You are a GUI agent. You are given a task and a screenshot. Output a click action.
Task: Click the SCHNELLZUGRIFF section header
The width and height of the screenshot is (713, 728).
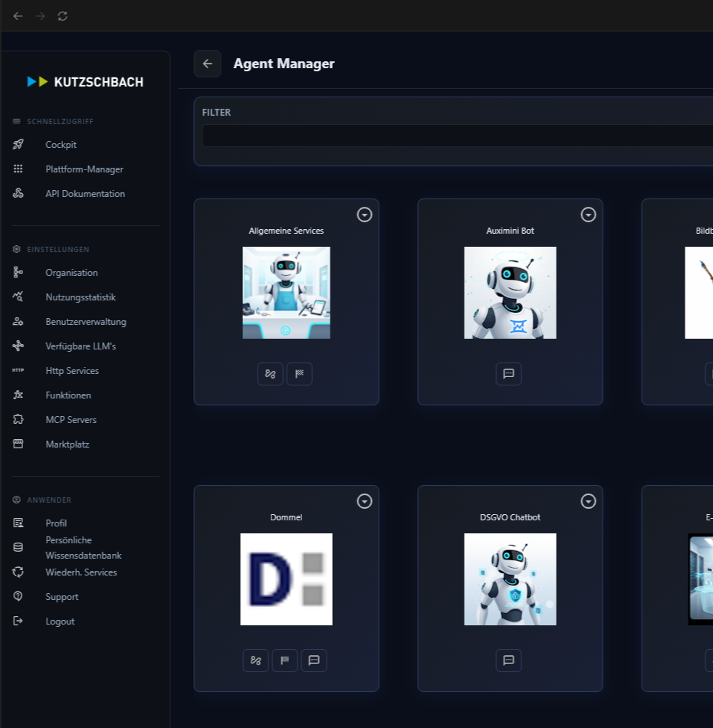[x=60, y=122]
